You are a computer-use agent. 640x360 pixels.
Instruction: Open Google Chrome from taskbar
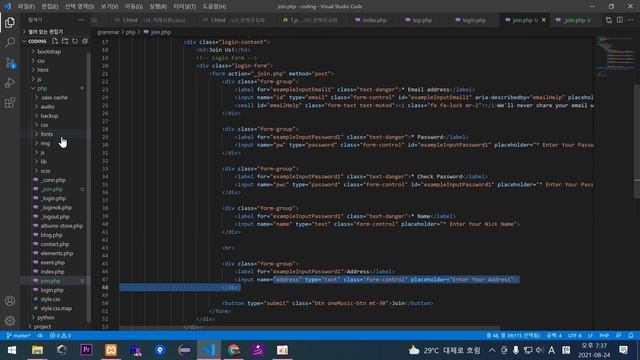coord(233,350)
